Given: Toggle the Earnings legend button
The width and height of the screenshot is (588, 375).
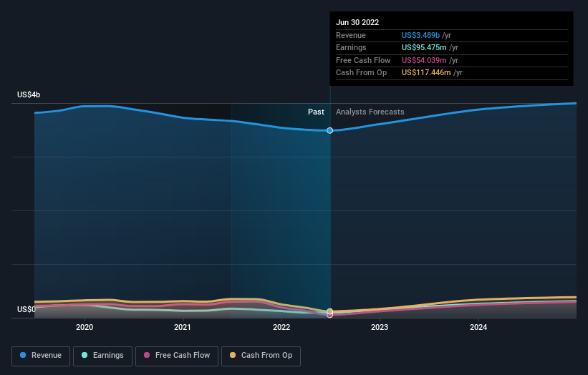Looking at the screenshot, I should click(x=102, y=356).
